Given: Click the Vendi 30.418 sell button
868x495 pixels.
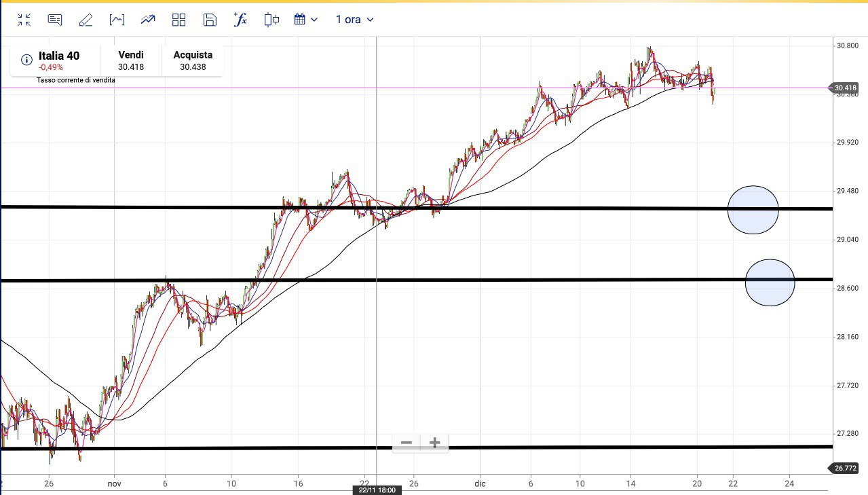Looking at the screenshot, I should [130, 60].
